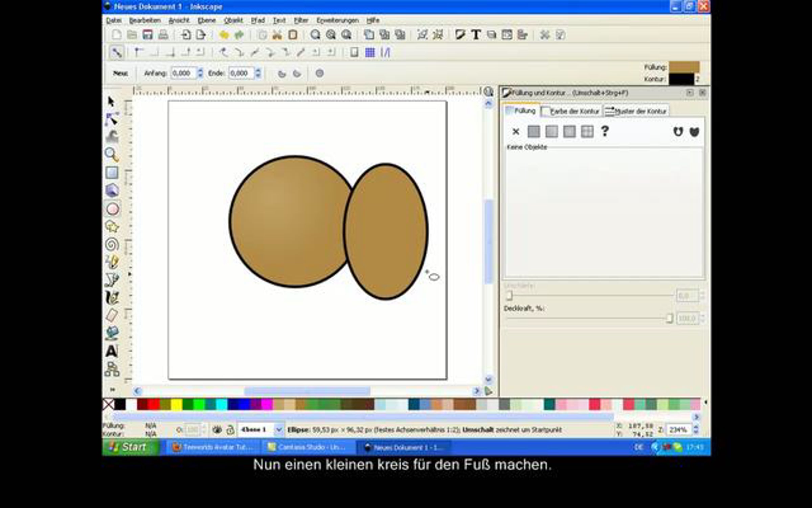Click the Redo green arrow
This screenshot has width=812, height=508.
[239, 35]
